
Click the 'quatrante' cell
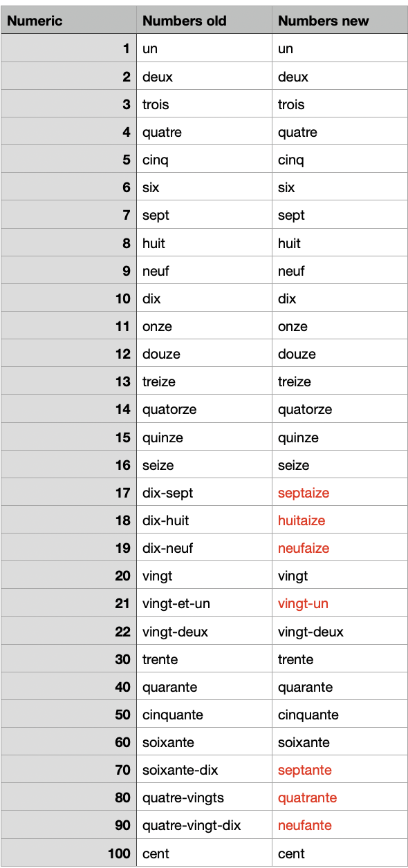(340, 798)
